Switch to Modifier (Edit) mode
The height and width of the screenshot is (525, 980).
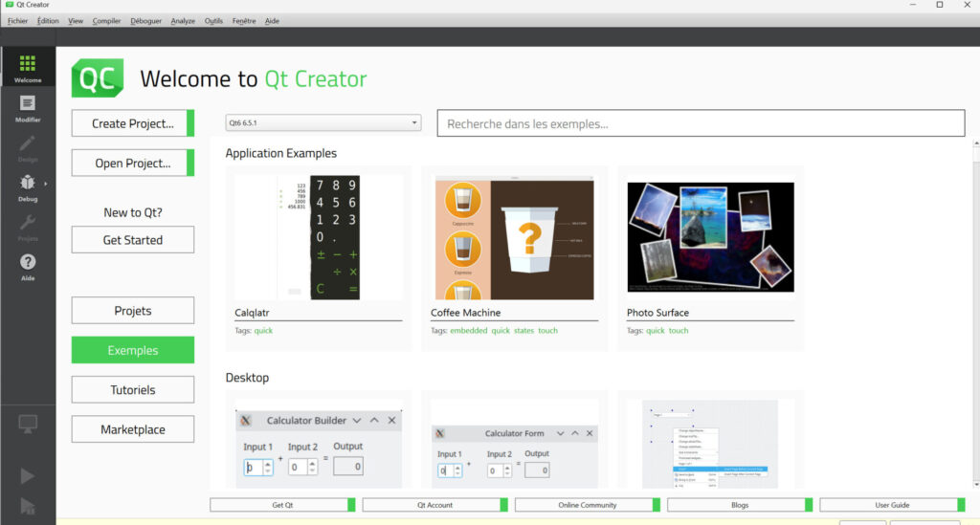coord(28,108)
